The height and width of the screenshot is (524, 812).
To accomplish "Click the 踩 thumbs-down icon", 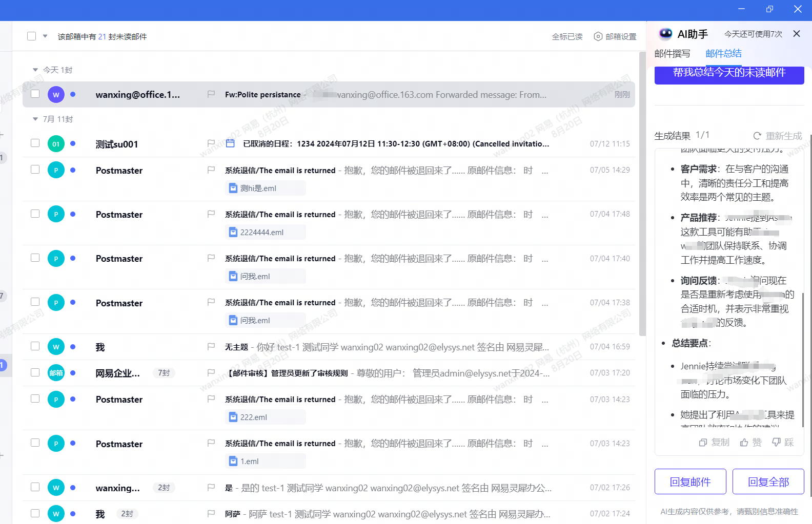I will [776, 442].
